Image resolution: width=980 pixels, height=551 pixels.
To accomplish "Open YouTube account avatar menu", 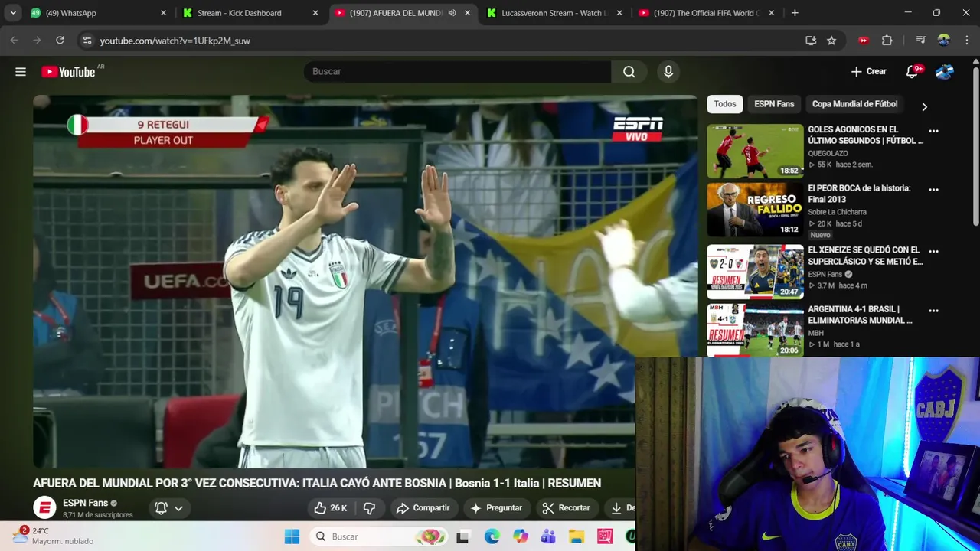I will [x=945, y=72].
